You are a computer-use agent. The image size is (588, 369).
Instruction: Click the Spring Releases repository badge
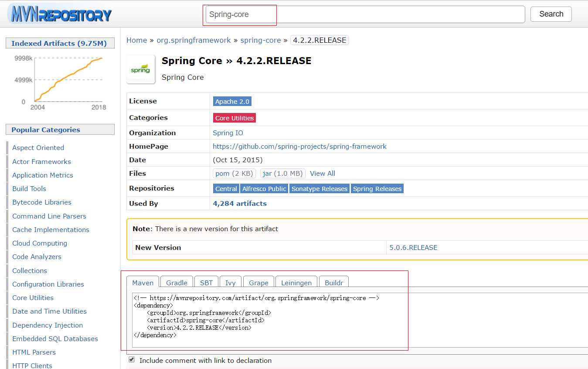377,188
